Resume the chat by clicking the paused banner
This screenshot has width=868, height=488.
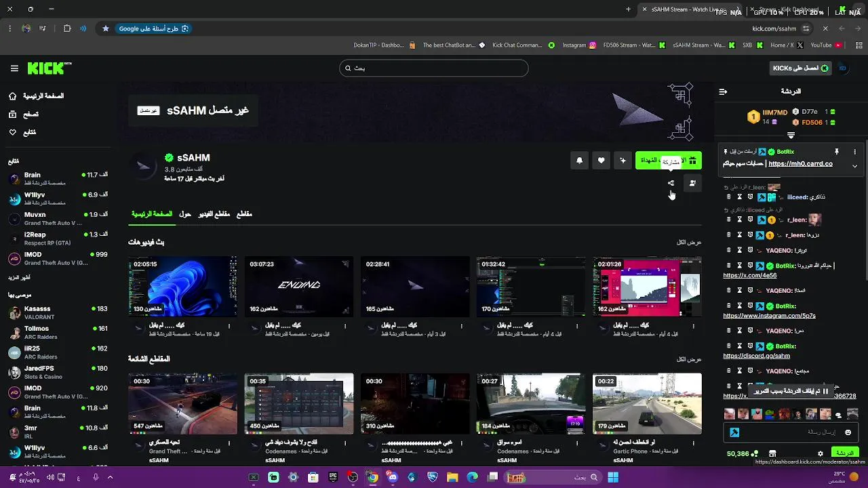coord(791,391)
